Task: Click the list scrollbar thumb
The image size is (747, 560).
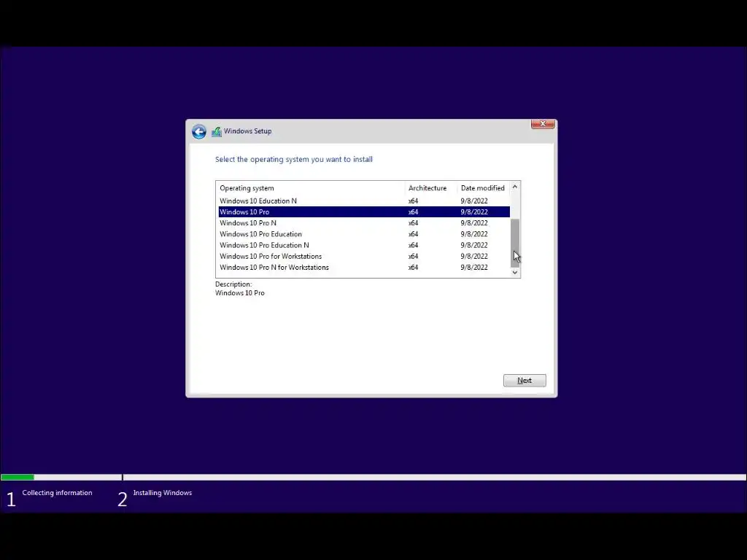Action: [515, 242]
